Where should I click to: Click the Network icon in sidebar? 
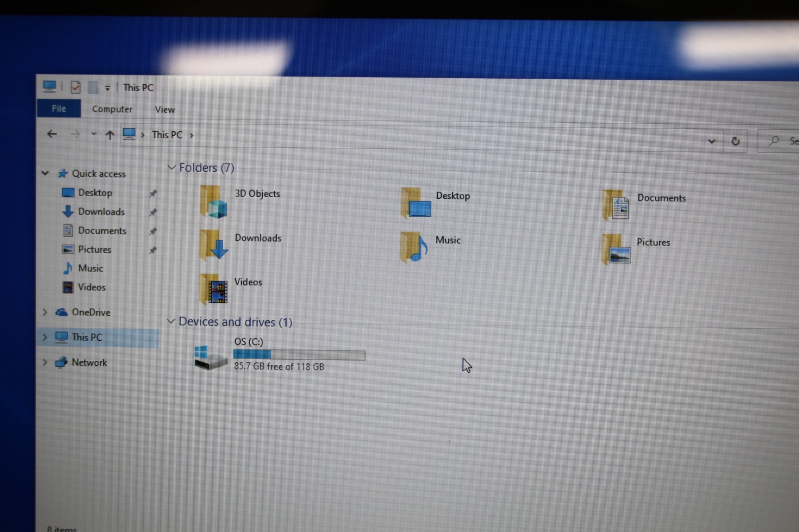point(61,362)
